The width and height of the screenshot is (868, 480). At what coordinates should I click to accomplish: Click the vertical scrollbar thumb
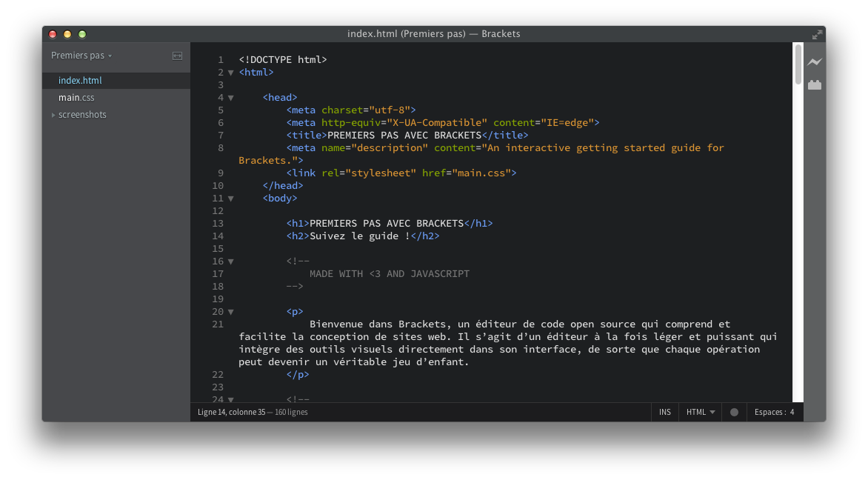click(798, 64)
